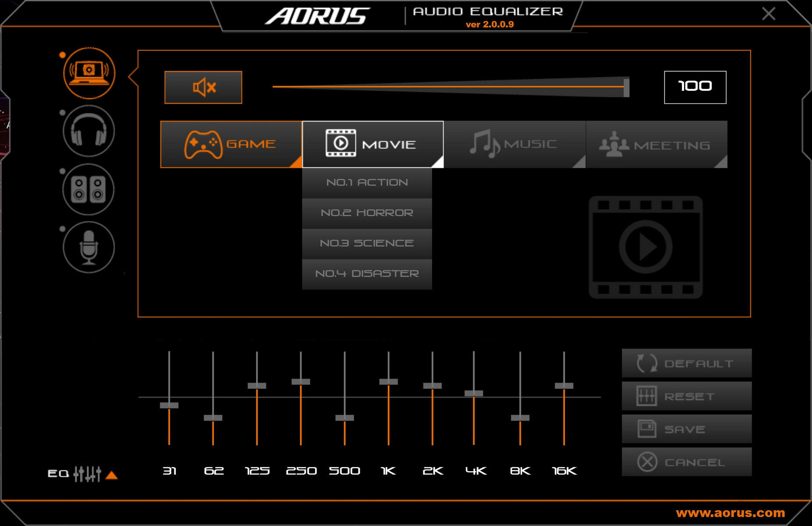Image resolution: width=812 pixels, height=526 pixels.
Task: Click the 16K equalizer slider handle
Action: pos(564,386)
